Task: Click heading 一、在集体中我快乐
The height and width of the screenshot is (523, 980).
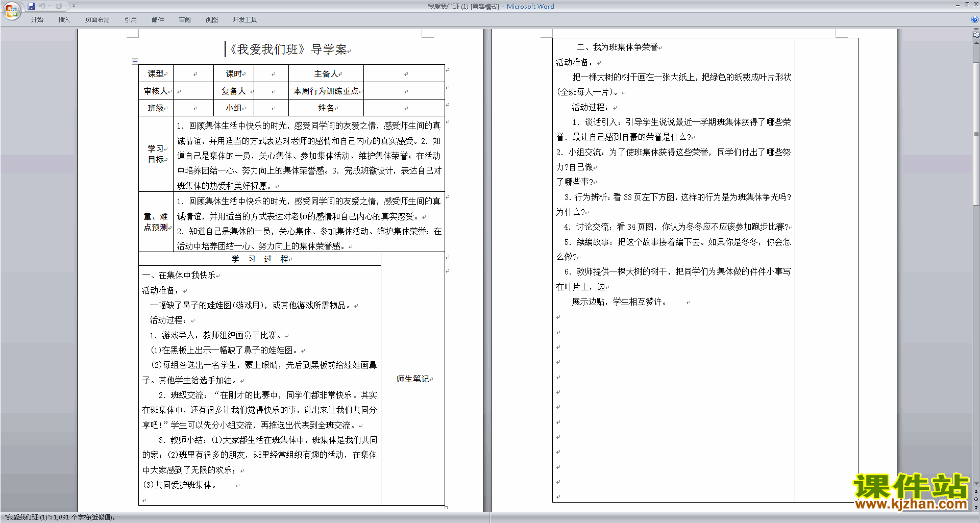Action: point(179,275)
